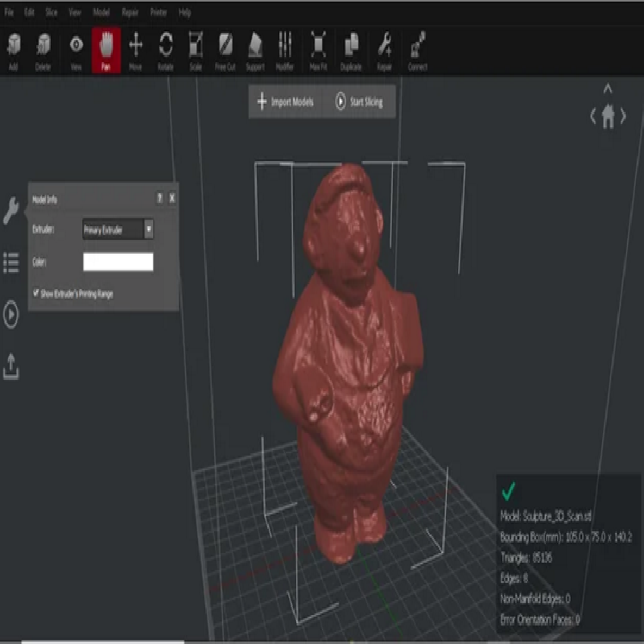
Task: Open the Slice menu
Action: click(52, 13)
